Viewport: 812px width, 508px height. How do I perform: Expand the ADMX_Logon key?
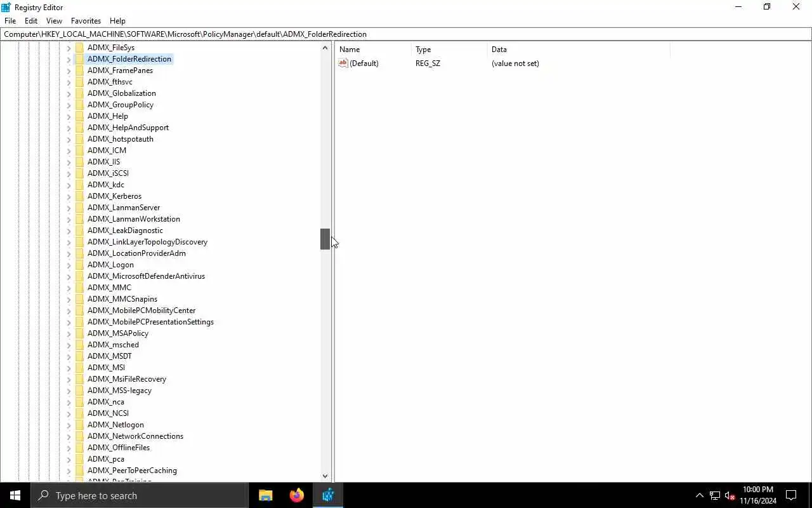tap(69, 265)
